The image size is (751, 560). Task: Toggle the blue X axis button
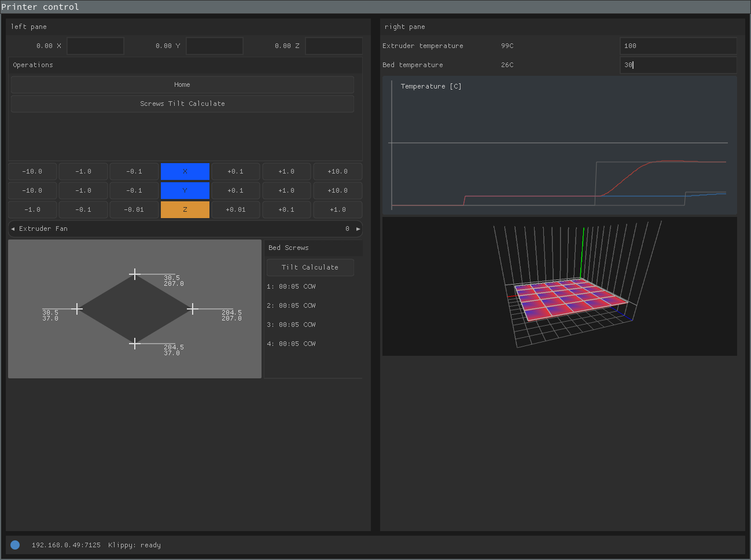coord(185,172)
